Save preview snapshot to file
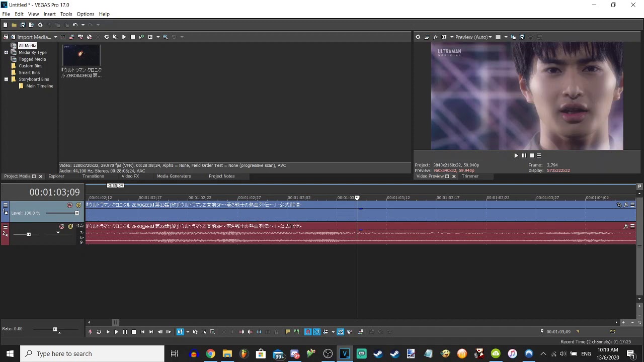The width and height of the screenshot is (644, 362). coord(522,37)
